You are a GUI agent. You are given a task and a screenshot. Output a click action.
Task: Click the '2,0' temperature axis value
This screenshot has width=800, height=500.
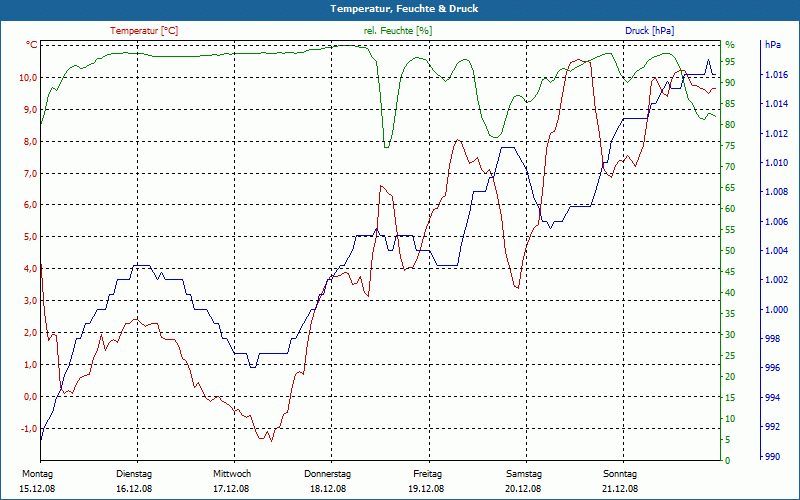[30, 333]
